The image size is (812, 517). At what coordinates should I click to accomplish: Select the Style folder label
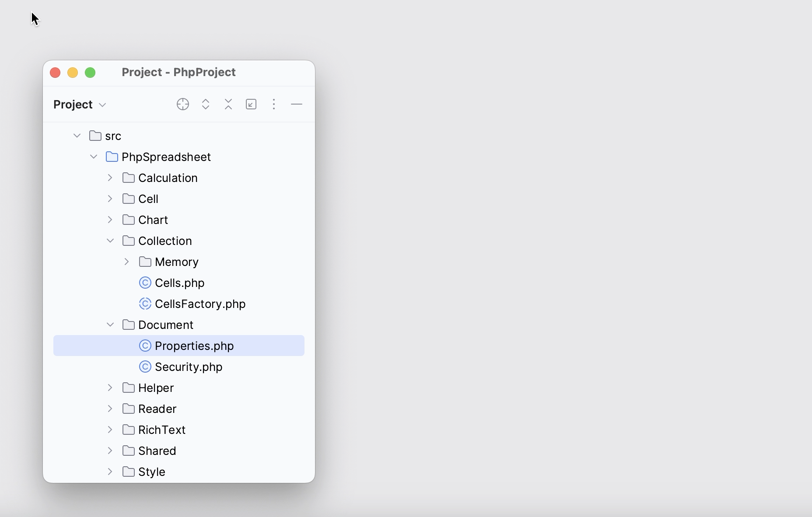tap(152, 472)
